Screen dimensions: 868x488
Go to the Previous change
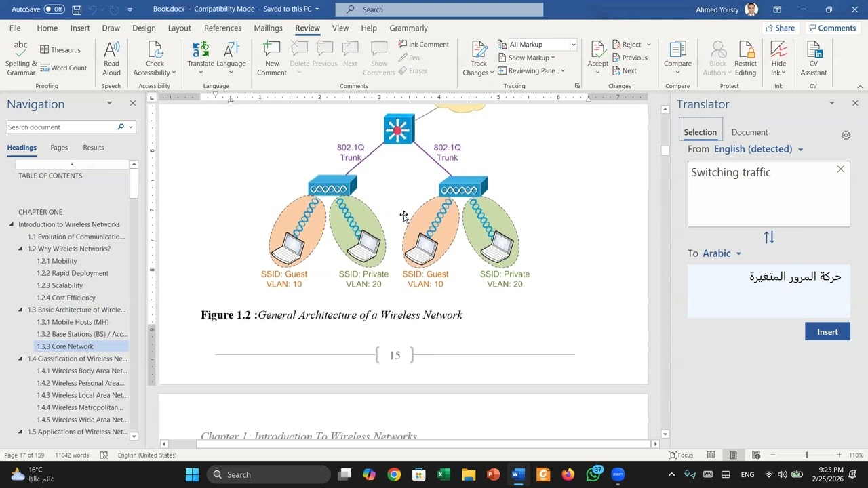pos(629,58)
